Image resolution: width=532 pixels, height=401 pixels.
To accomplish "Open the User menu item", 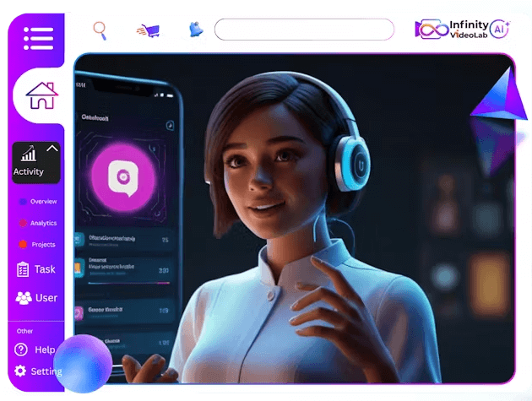I will tap(46, 298).
